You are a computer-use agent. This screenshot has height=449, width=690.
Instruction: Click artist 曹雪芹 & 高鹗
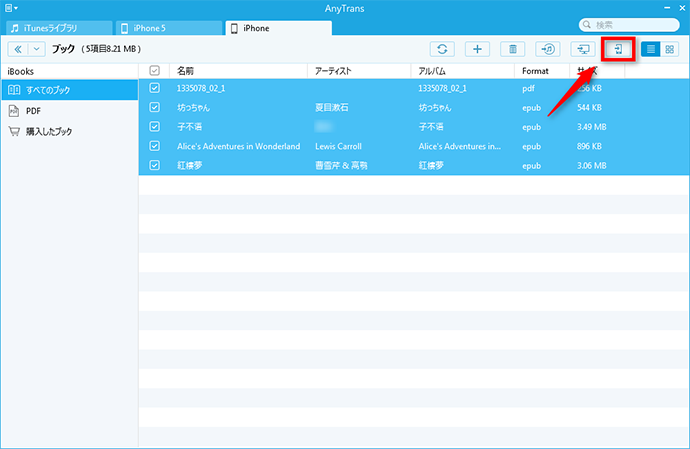tap(341, 166)
